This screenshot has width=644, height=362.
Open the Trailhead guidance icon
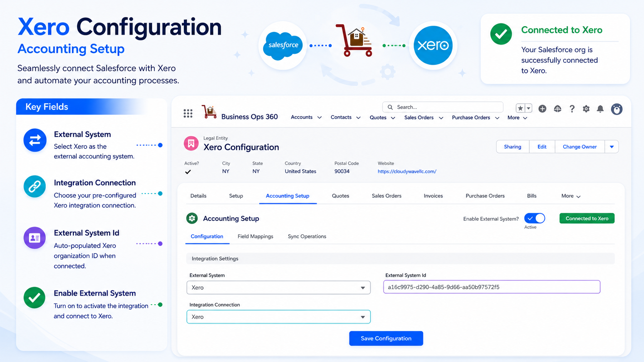(557, 109)
